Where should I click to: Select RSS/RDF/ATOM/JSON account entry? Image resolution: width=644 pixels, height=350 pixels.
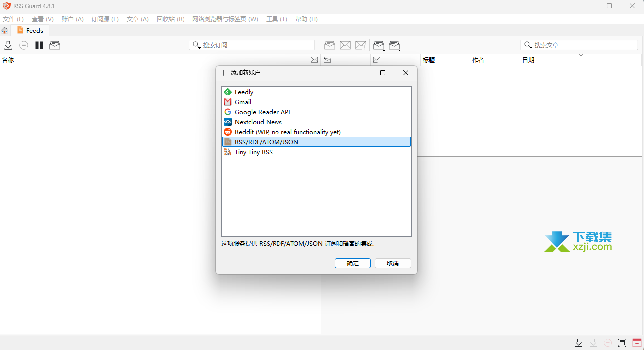point(316,142)
